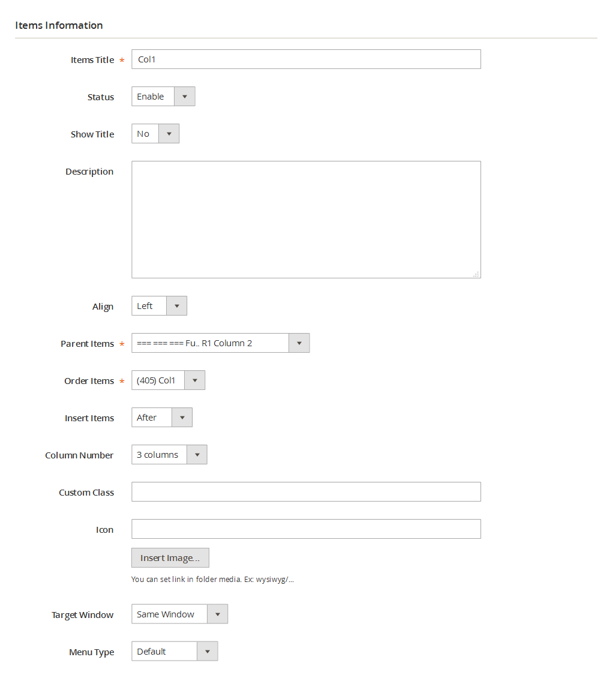Image resolution: width=616 pixels, height=693 pixels.
Task: Open the Menu Type dropdown showing Default
Action: pos(175,651)
